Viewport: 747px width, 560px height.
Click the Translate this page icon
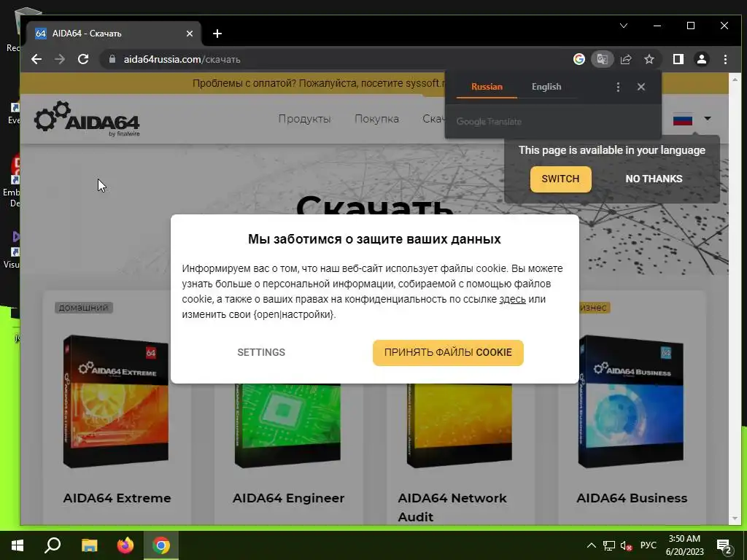(602, 59)
